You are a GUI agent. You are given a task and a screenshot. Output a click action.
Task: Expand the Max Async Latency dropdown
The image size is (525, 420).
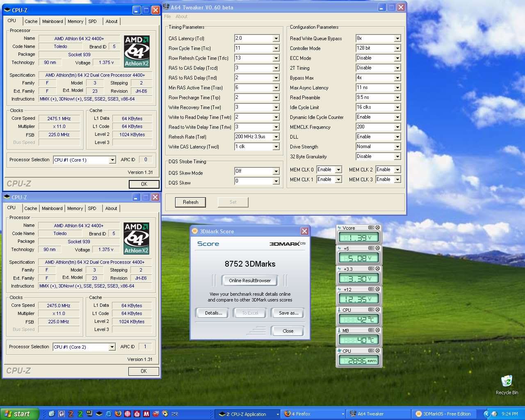(397, 88)
